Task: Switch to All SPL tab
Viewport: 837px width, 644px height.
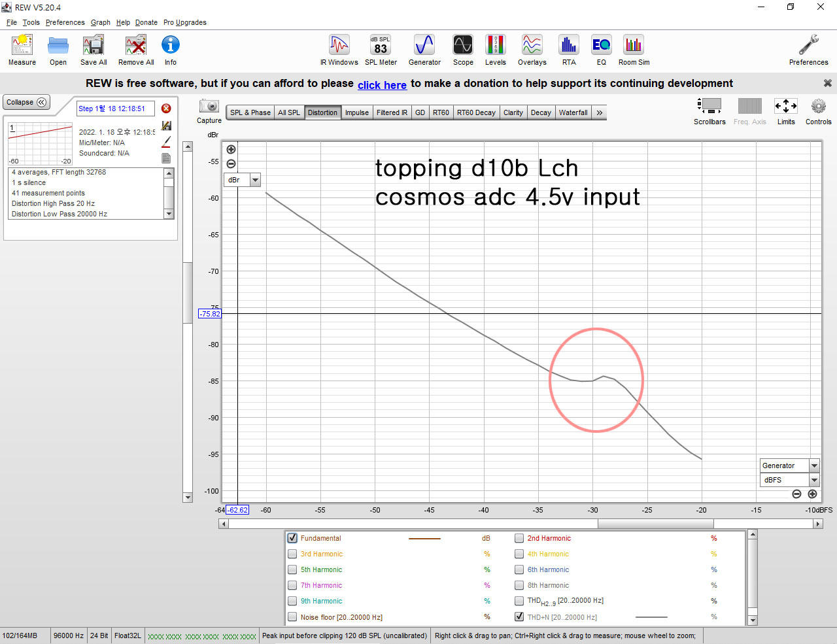Action: pyautogui.click(x=288, y=112)
